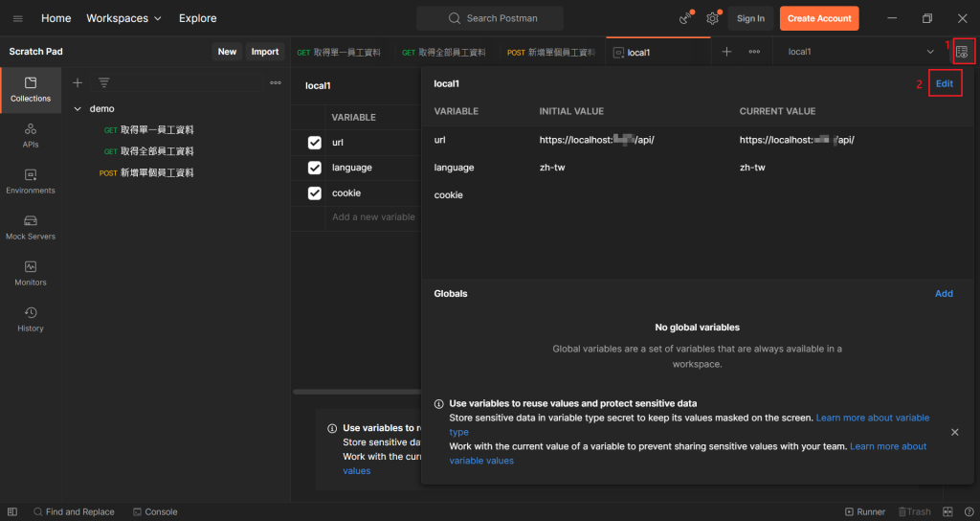Open the Mock Servers sidebar panel
The width and height of the screenshot is (980, 521).
point(31,228)
